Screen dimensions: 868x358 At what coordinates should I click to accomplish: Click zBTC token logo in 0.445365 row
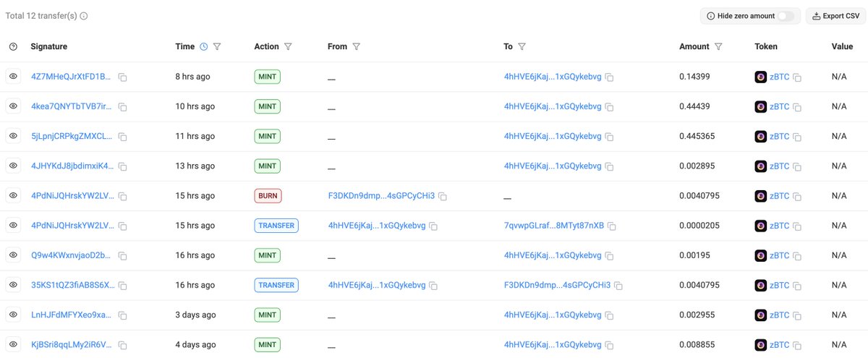point(760,136)
